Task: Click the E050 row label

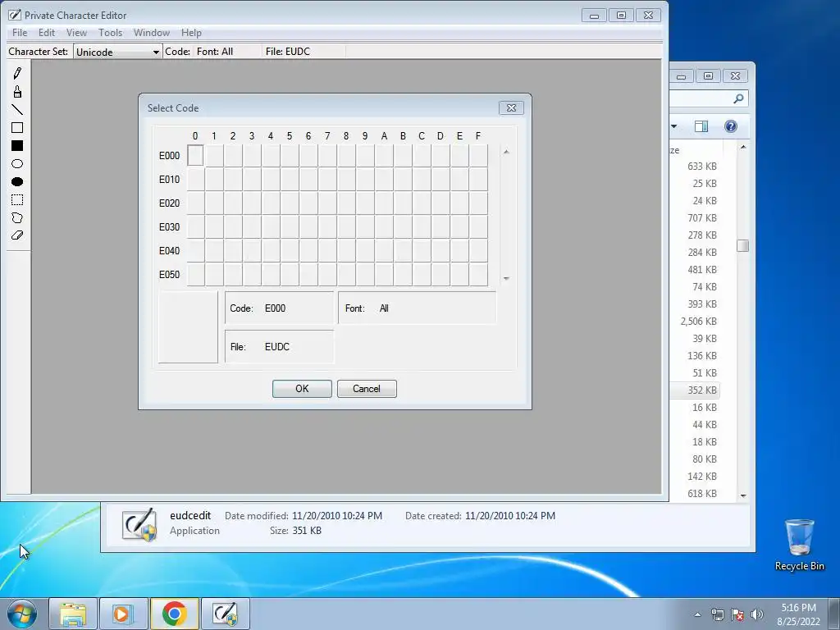Action: coord(169,274)
